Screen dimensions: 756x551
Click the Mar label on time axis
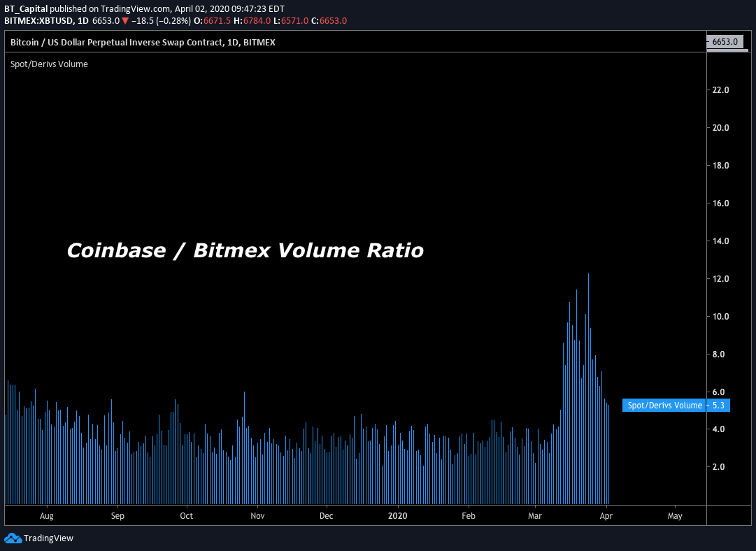pos(535,516)
